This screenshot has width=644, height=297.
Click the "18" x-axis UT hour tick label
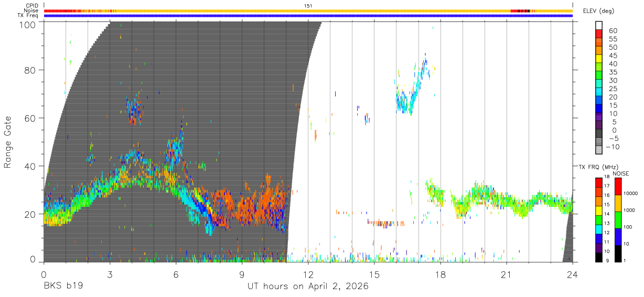(x=441, y=274)
